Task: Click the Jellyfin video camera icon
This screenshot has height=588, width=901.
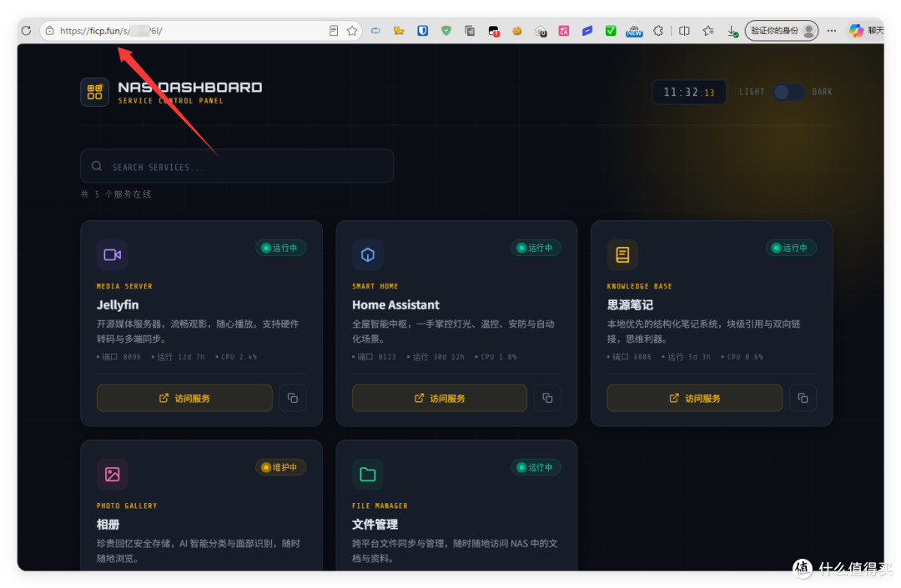Action: click(x=112, y=254)
